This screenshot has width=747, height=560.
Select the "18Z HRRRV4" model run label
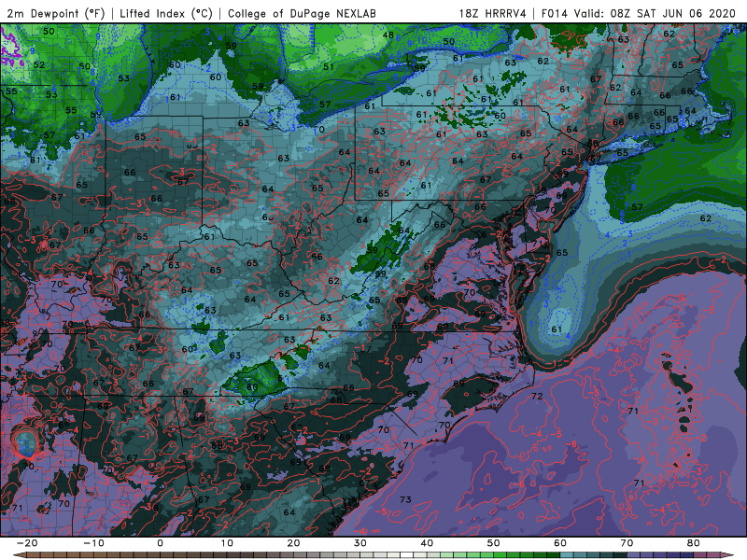tap(493, 14)
